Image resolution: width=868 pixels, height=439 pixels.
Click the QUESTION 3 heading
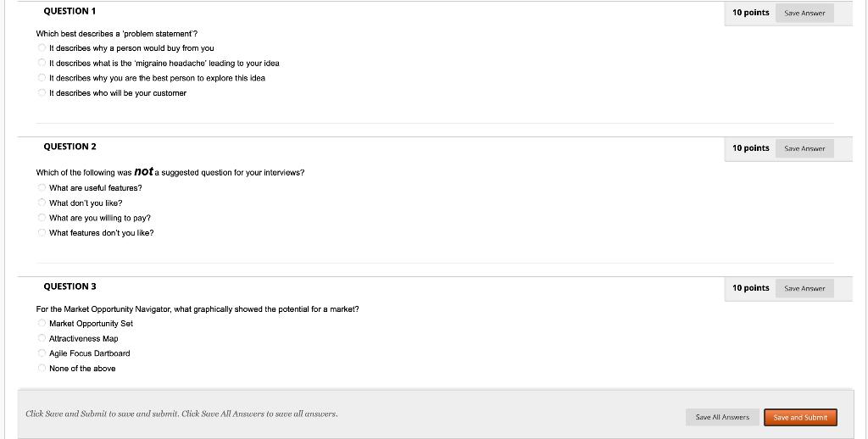click(70, 286)
